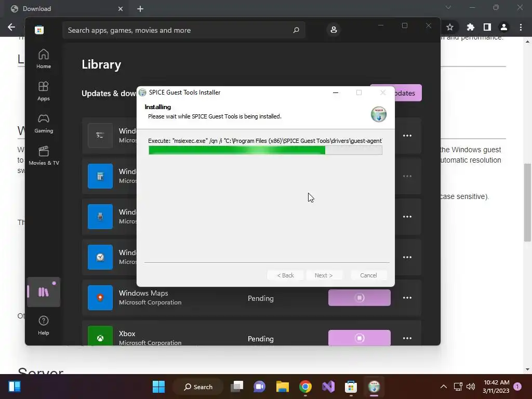Open Chrome extensions puzzle icon

pos(470,27)
